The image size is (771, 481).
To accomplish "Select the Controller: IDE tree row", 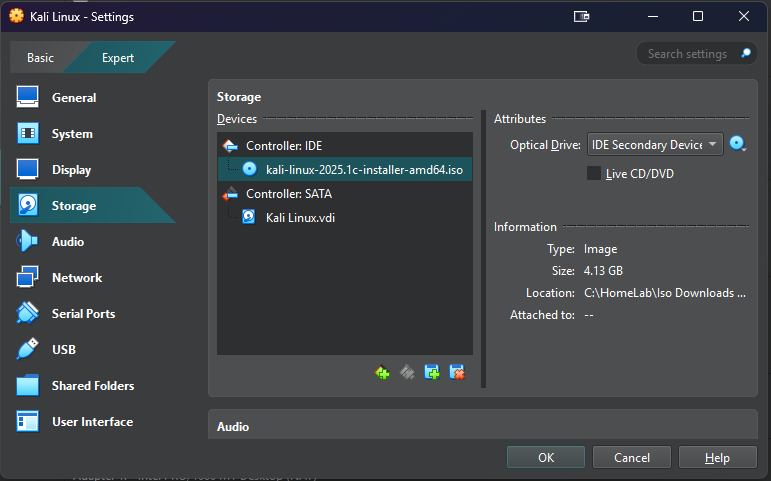I will point(345,146).
